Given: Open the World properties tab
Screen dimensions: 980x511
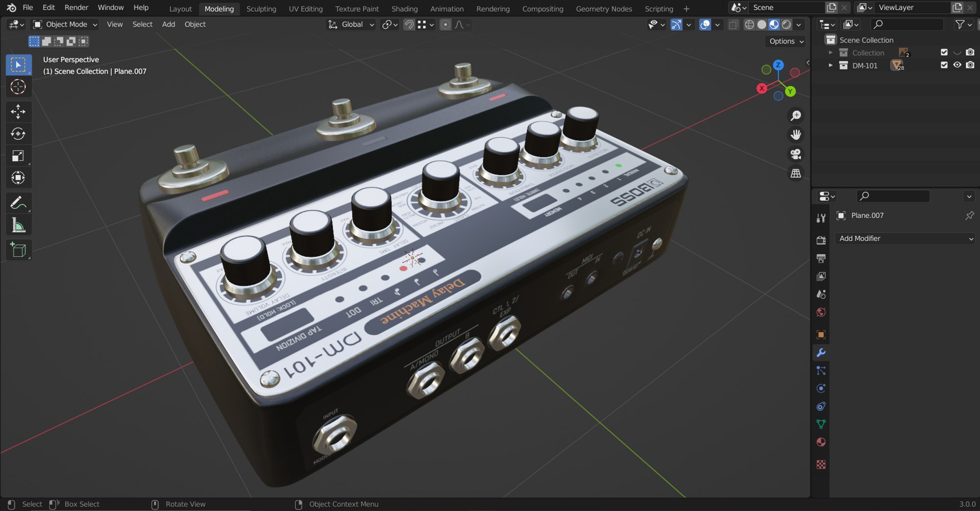Looking at the screenshot, I should pos(821,312).
